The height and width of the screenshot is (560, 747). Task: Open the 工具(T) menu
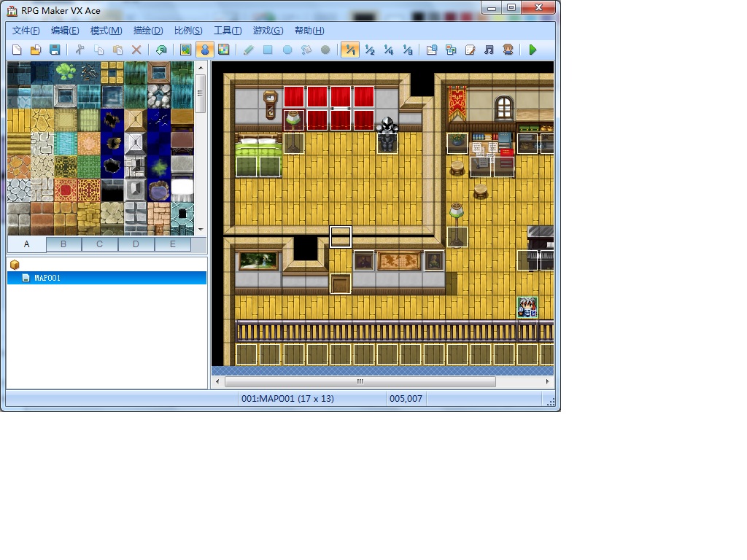click(228, 31)
